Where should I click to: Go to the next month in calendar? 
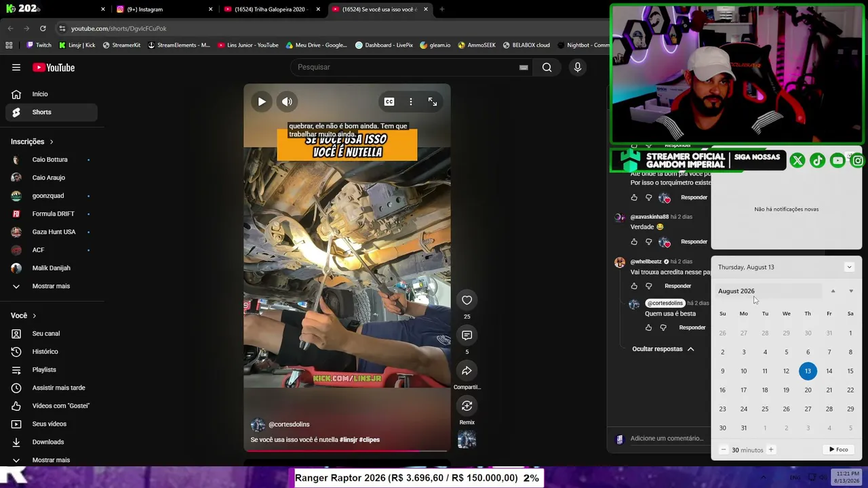click(x=851, y=291)
